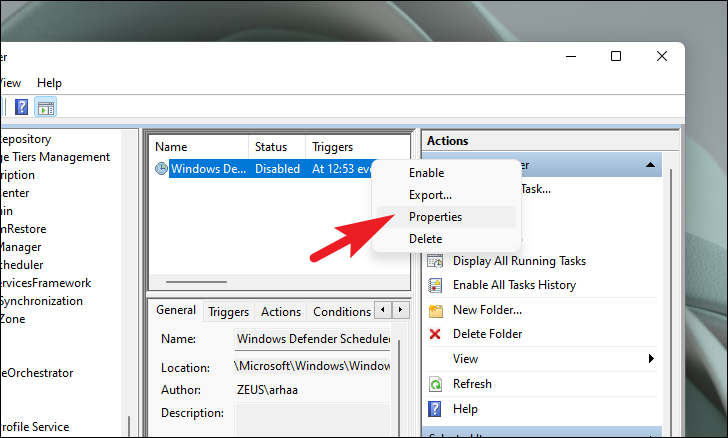
Task: Click the Actions pane vertical scrollbar
Action: click(671, 297)
